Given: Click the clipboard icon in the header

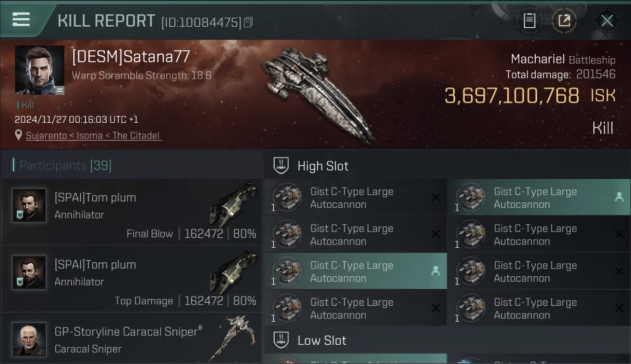Looking at the screenshot, I should (529, 21).
